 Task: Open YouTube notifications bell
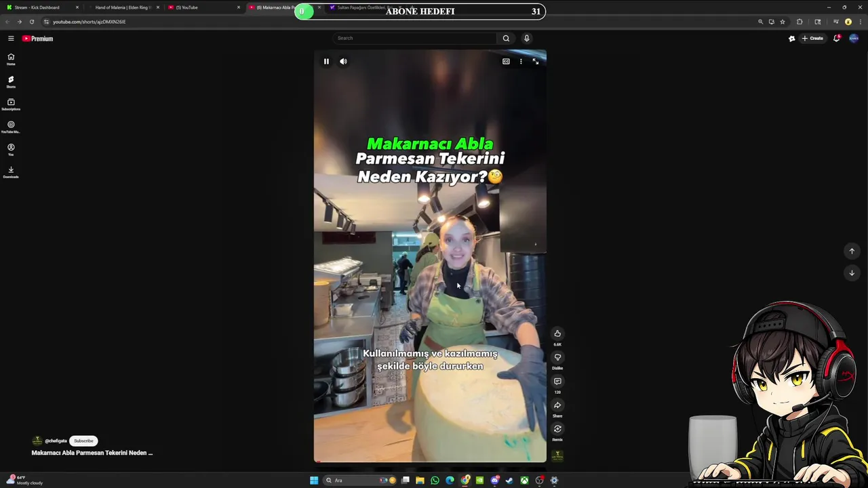coord(837,39)
